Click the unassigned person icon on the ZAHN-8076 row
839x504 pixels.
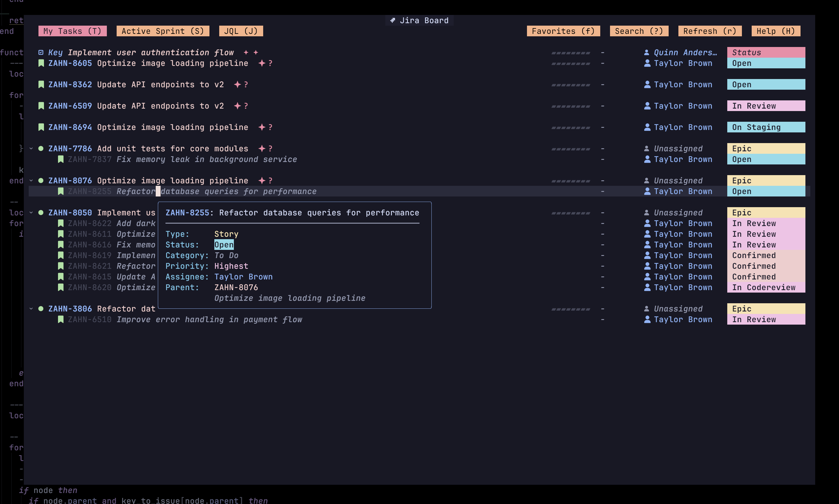[646, 181]
